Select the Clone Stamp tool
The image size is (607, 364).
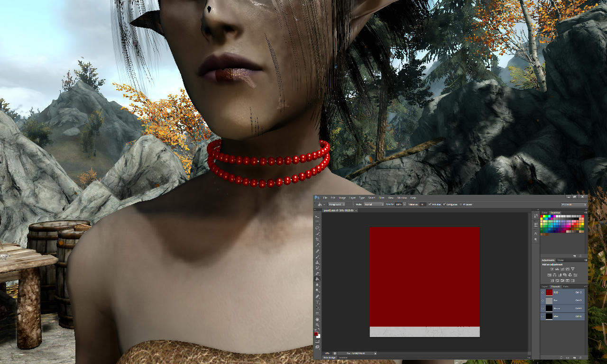pos(317,262)
